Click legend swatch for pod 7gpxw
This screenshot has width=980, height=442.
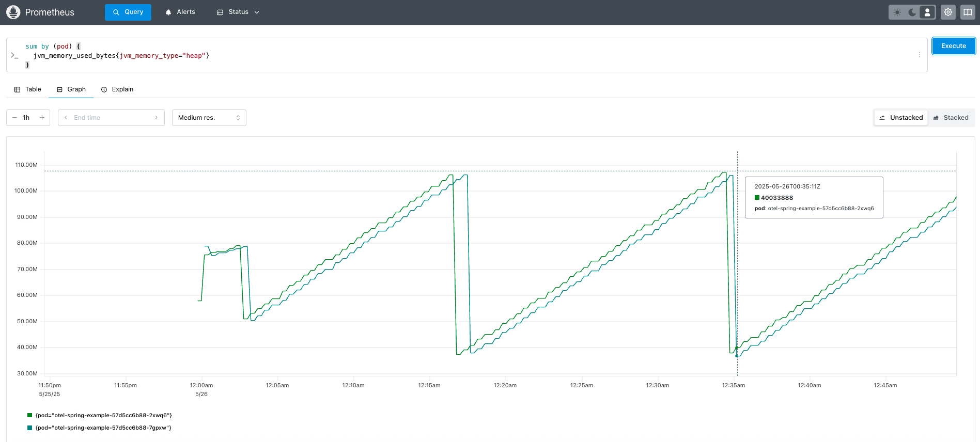30,428
